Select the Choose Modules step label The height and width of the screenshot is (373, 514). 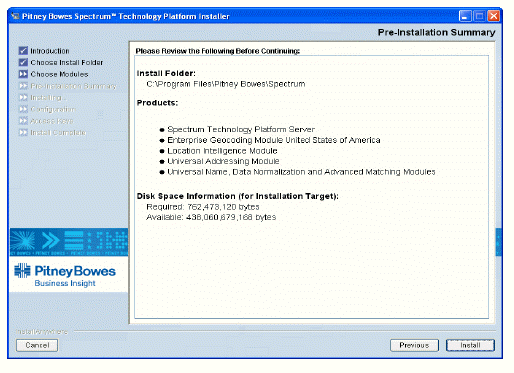(59, 74)
